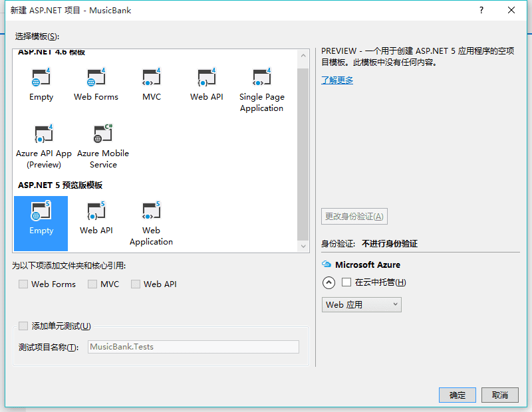
Task: Click the ASP.NET 5 预览版模板 heading
Action: [x=60, y=185]
